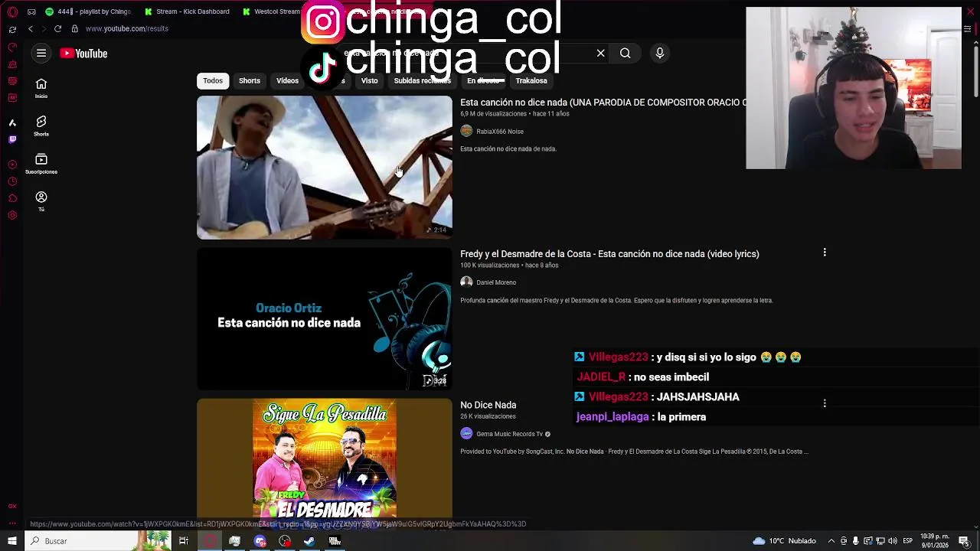Viewport: 980px width, 551px height.
Task: Open Task View on the taskbar
Action: 184,541
